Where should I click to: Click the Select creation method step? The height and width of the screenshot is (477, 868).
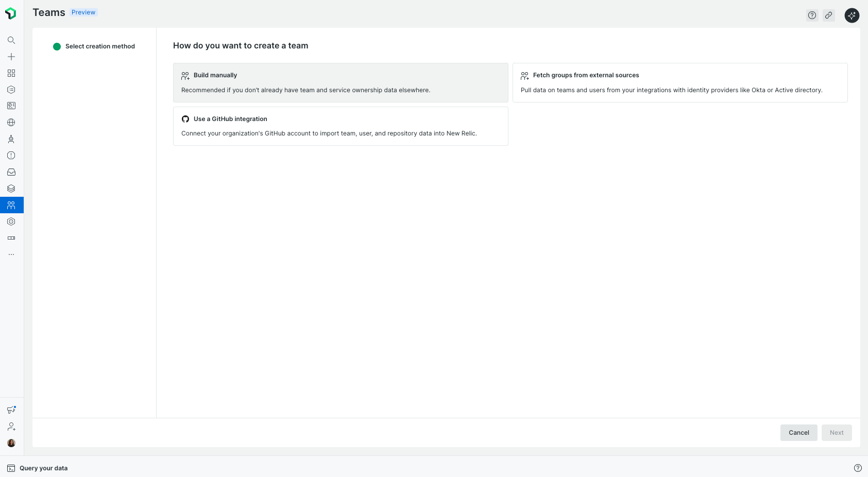(x=100, y=46)
